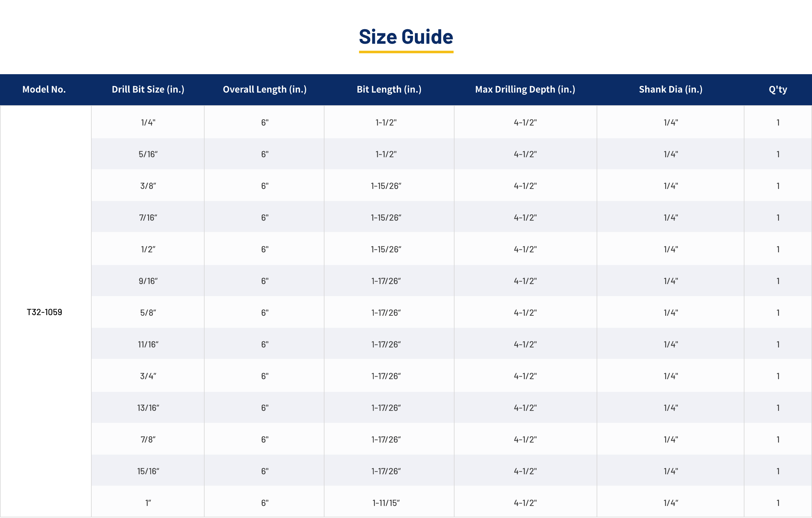Click the Bit Length (in.) column header

[389, 89]
